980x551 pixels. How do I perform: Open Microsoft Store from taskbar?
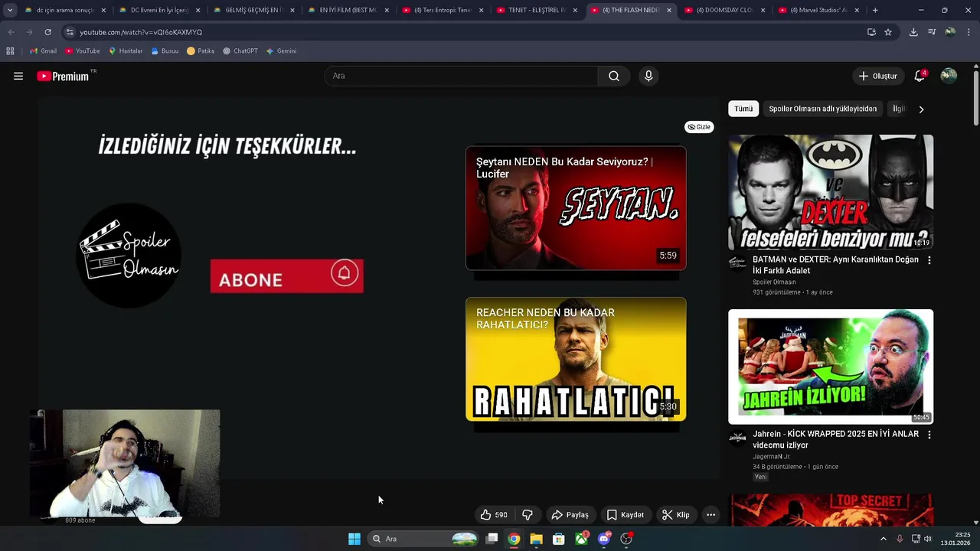[559, 539]
